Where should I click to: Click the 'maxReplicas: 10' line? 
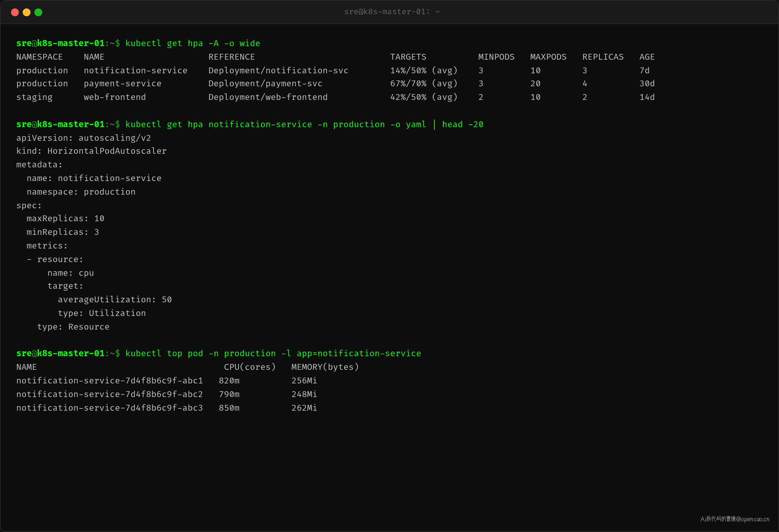coord(65,218)
